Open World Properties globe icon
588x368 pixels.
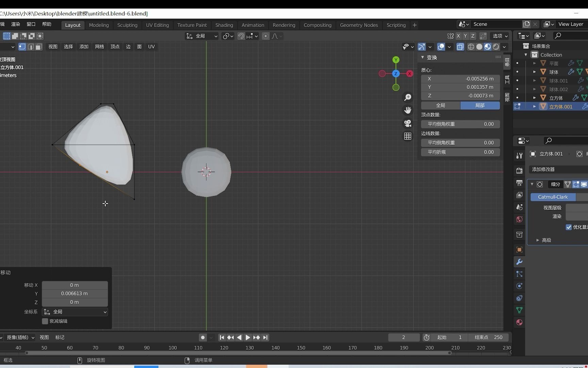pyautogui.click(x=519, y=219)
